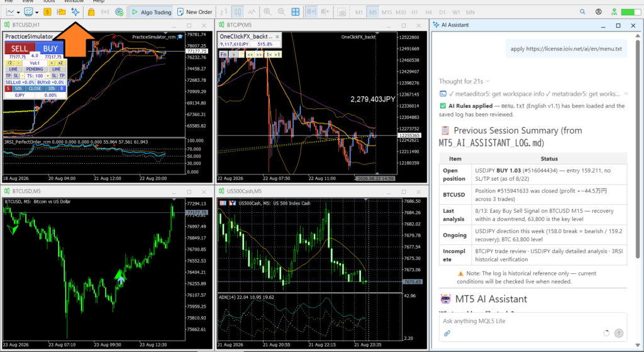Viewport: 644px width, 352px height.
Task: Click the US500Cash,M5 chart window title
Action: tap(244, 191)
